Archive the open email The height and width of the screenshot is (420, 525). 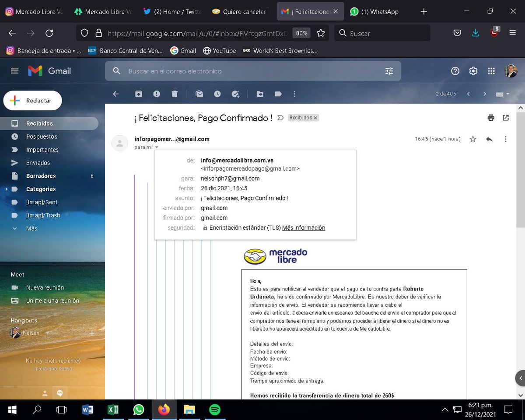138,94
